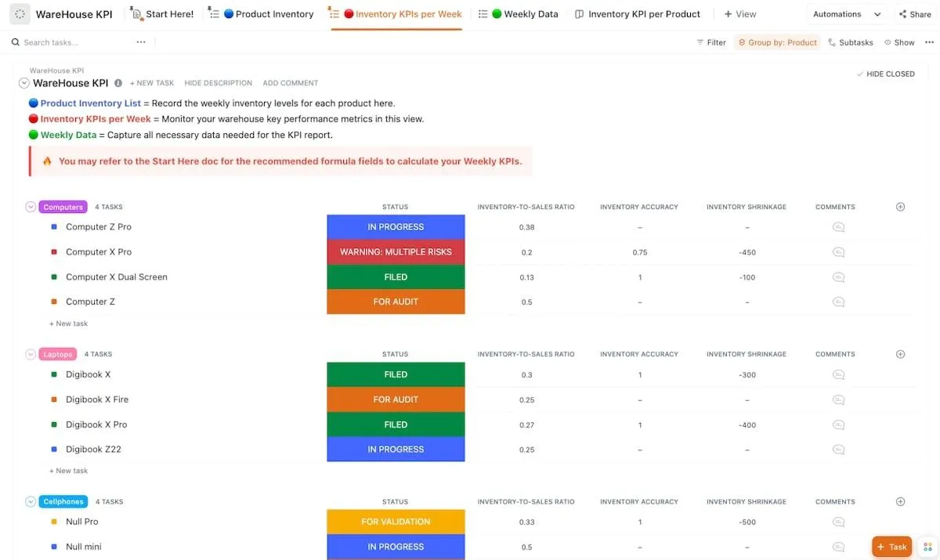This screenshot has width=940, height=560.
Task: Switch to Product Inventory tab
Action: (x=261, y=14)
